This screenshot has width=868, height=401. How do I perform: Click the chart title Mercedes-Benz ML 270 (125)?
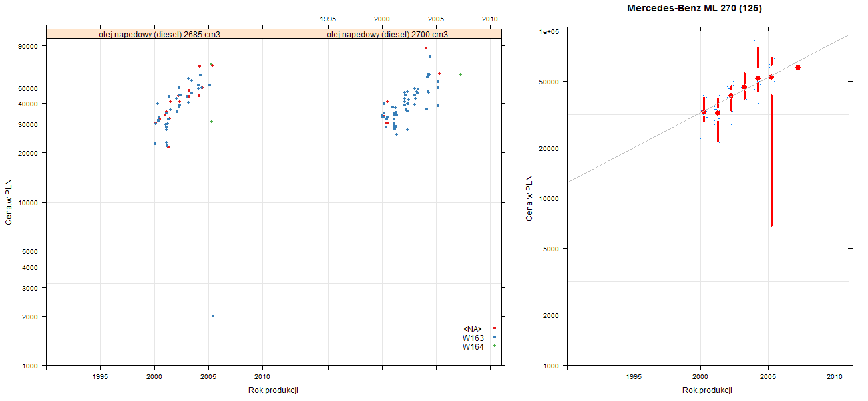point(694,9)
